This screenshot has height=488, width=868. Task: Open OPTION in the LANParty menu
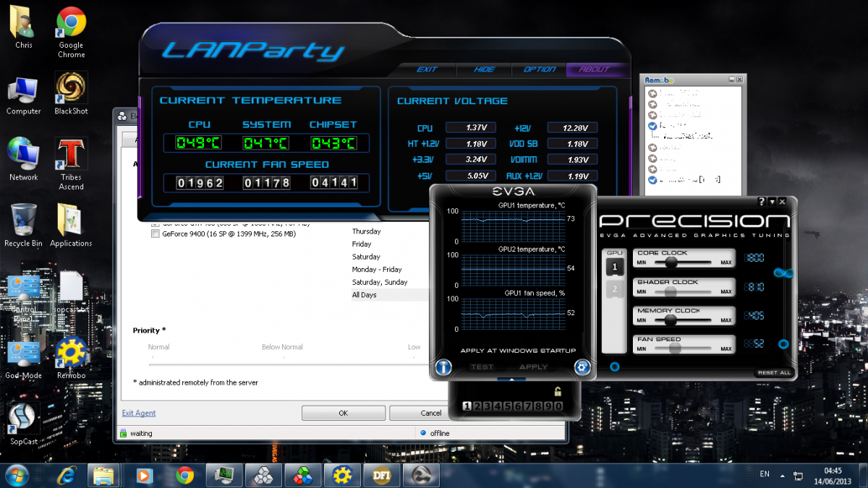[540, 69]
